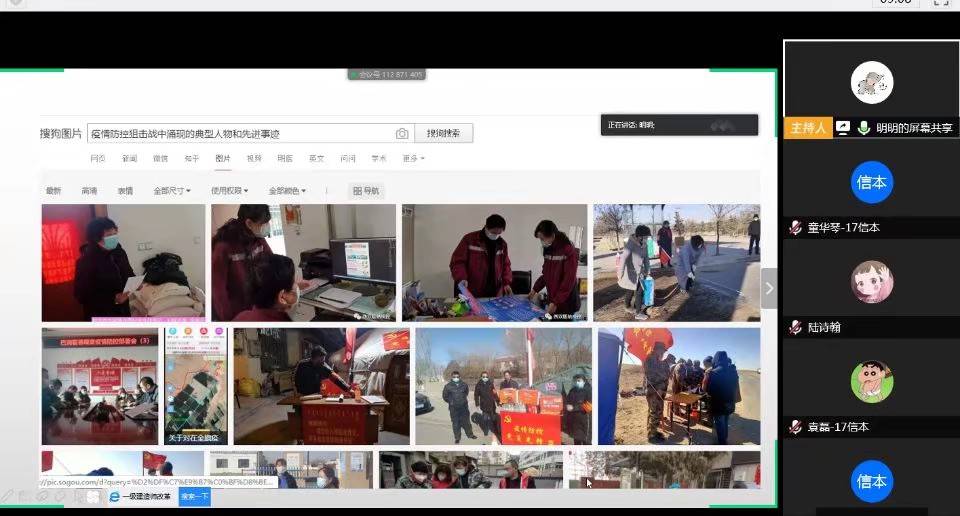Expand the 更多 menu in navigation
960x516 pixels.
pyautogui.click(x=413, y=158)
